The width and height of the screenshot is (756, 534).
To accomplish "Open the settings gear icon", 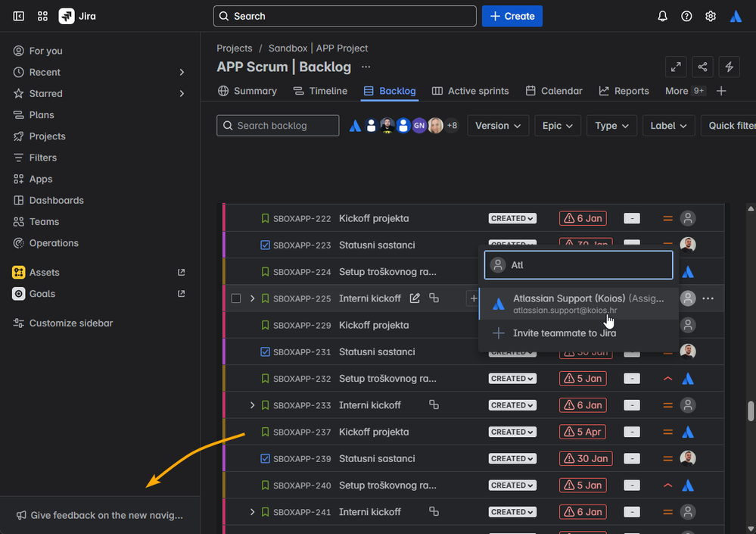I will (x=710, y=16).
